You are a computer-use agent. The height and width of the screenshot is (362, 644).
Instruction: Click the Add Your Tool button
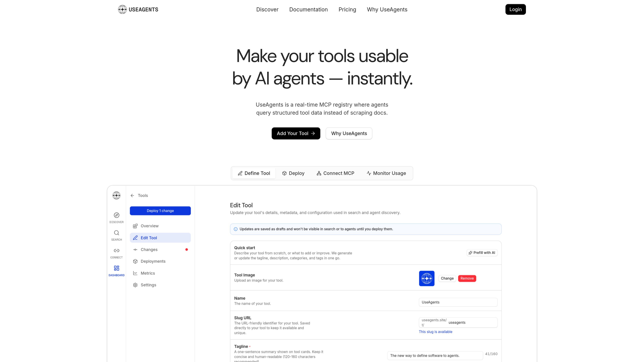click(x=296, y=133)
